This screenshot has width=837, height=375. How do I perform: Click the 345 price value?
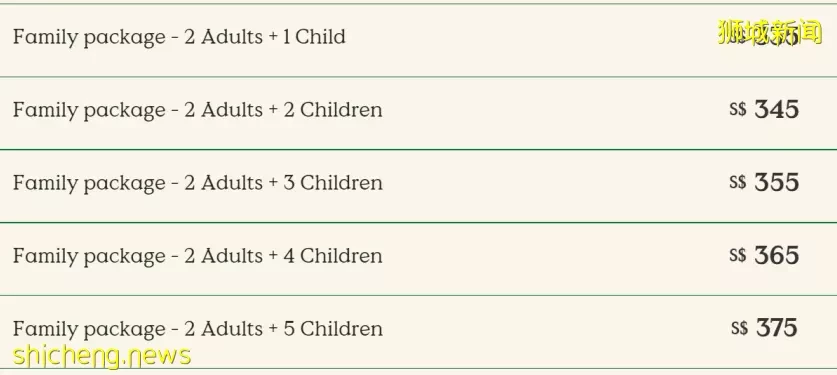pyautogui.click(x=777, y=109)
